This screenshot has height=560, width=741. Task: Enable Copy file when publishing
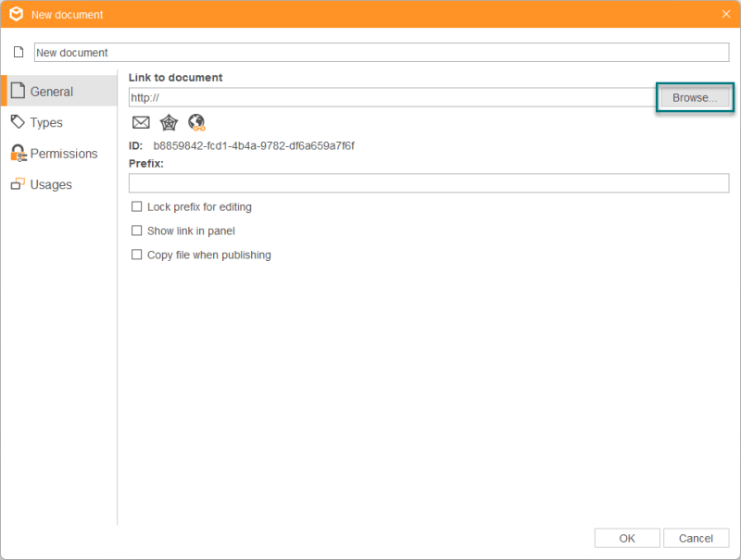(137, 255)
